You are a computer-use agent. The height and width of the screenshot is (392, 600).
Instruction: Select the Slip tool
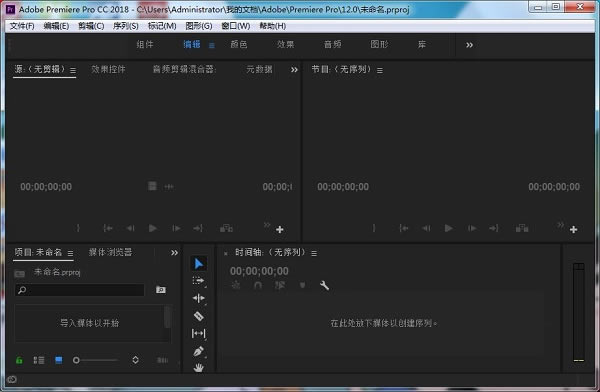[x=199, y=333]
